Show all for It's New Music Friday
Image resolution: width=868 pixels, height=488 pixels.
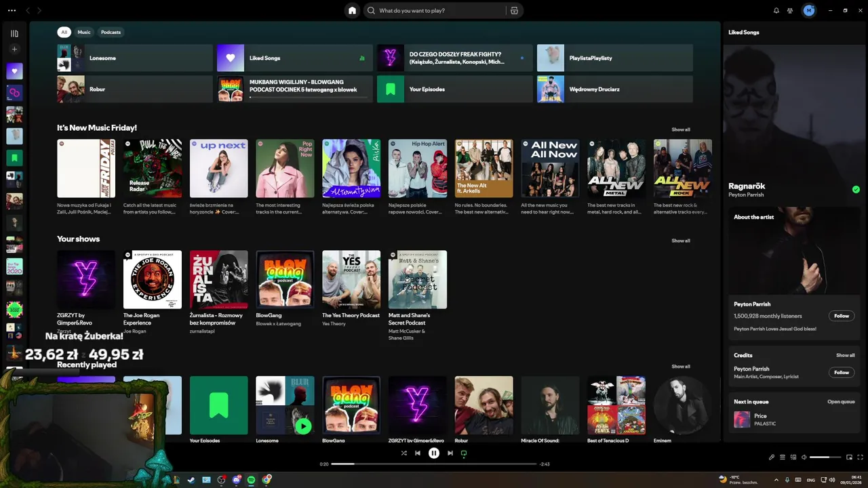[681, 129]
